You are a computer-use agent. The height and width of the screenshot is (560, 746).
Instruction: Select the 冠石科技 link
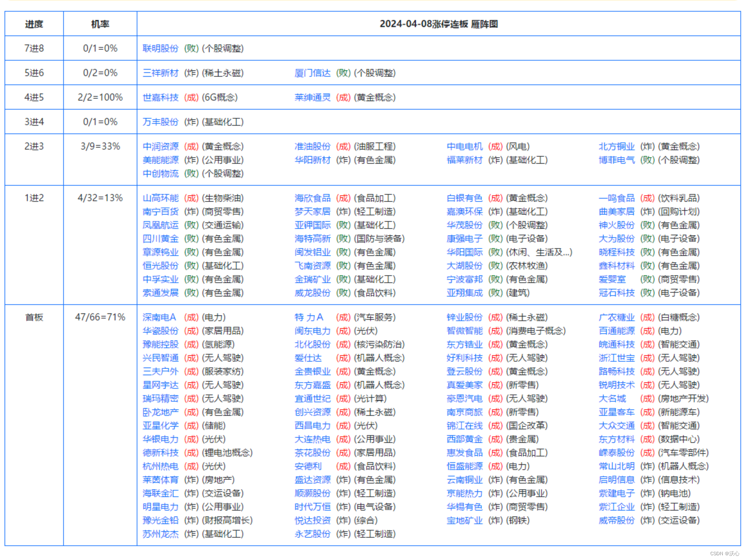click(x=617, y=293)
